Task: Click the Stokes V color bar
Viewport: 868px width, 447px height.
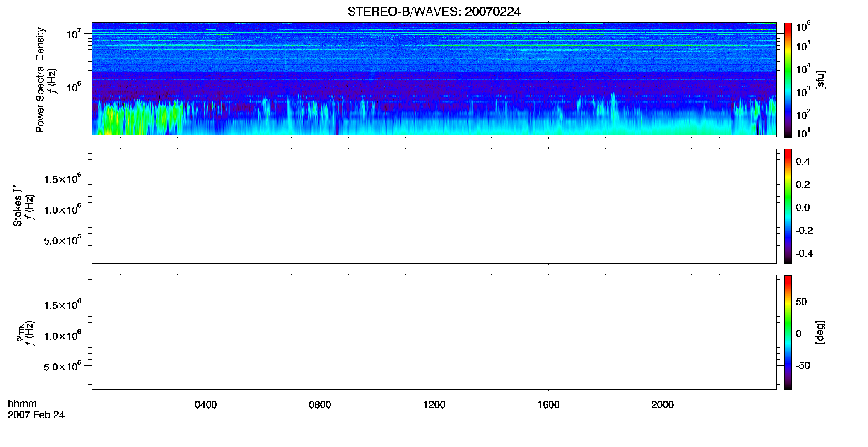Action: point(788,206)
